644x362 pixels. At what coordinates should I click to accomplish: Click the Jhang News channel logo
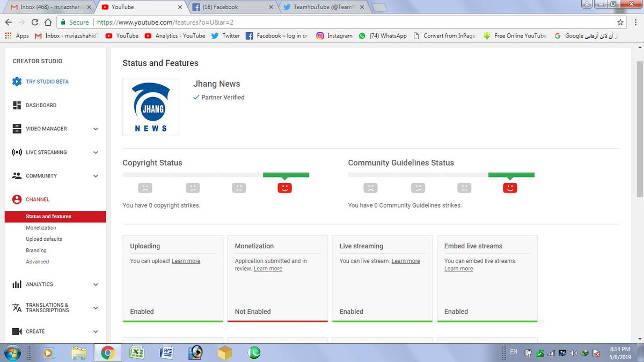point(151,107)
